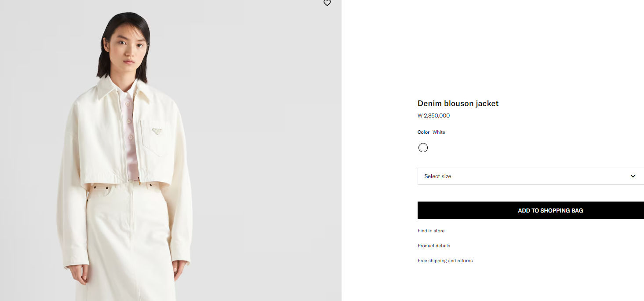Click the triangle logo on jacket pocket
Screen dimensions: 644x301
156,130
